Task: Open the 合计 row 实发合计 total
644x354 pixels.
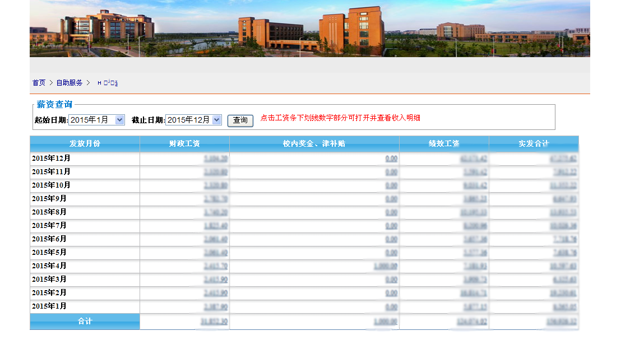Action: tap(562, 322)
